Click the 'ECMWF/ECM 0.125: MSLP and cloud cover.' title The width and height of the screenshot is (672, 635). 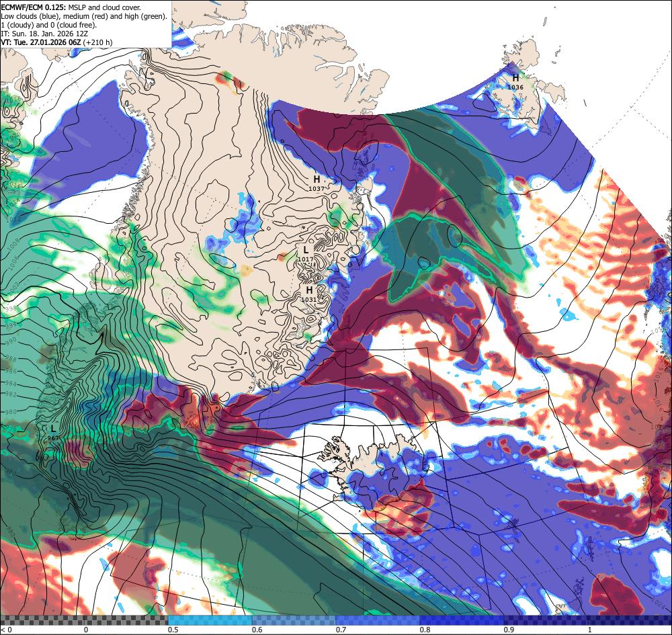pos(71,7)
